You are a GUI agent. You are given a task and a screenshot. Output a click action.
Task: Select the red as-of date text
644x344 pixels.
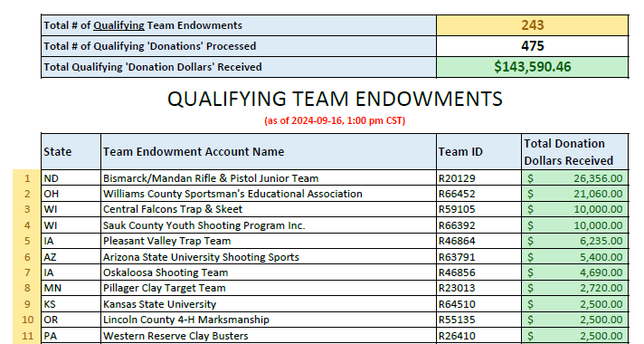335,120
